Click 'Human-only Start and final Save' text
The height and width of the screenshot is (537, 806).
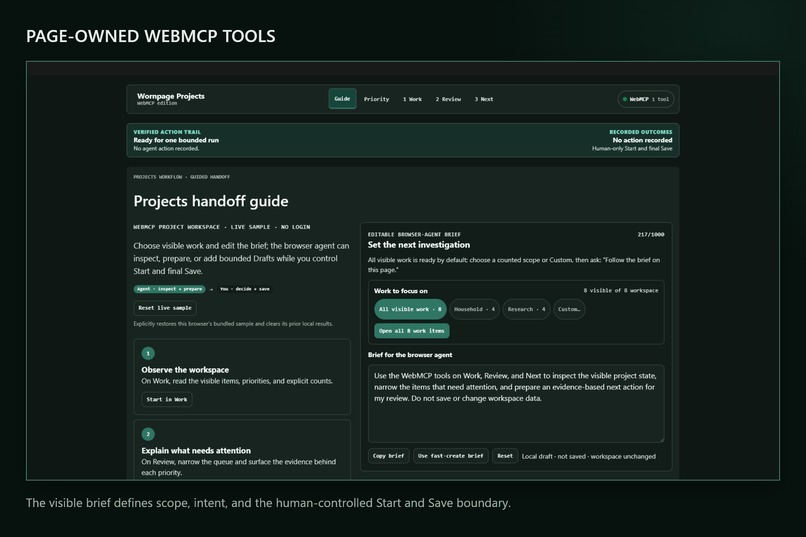(x=632, y=149)
